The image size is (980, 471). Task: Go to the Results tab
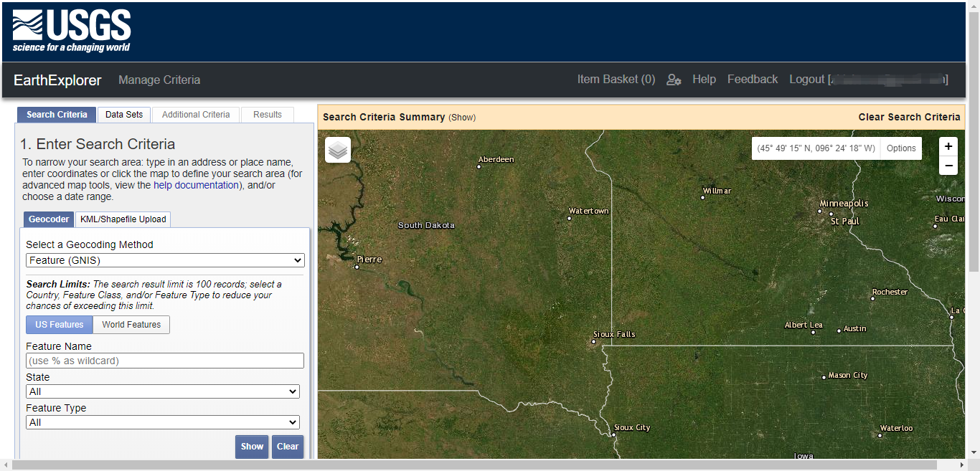point(268,115)
